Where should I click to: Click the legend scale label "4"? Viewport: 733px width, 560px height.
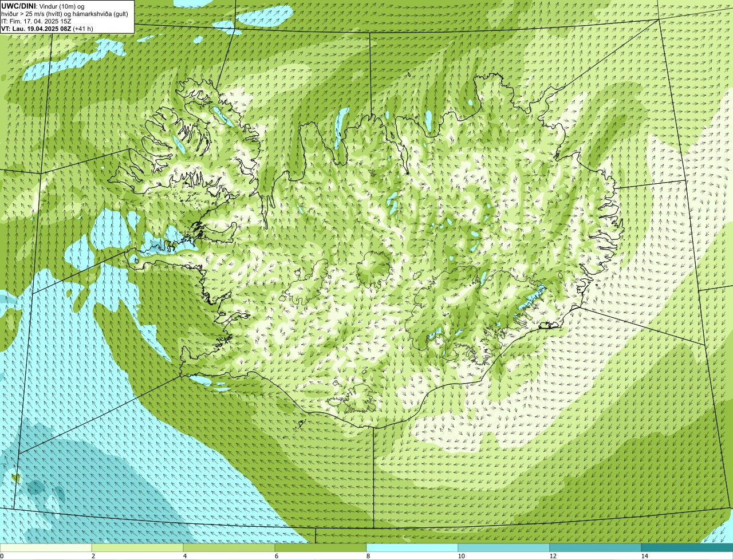click(184, 556)
